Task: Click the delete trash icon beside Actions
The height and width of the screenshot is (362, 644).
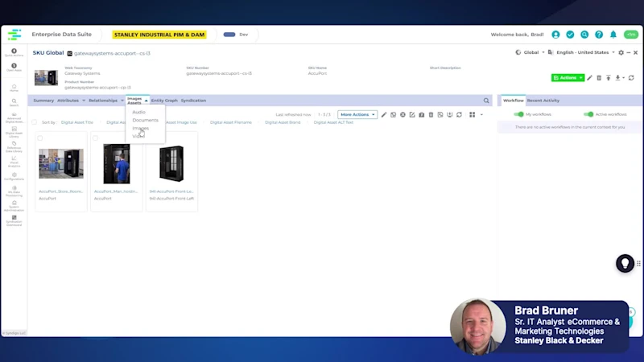Action: (x=599, y=78)
